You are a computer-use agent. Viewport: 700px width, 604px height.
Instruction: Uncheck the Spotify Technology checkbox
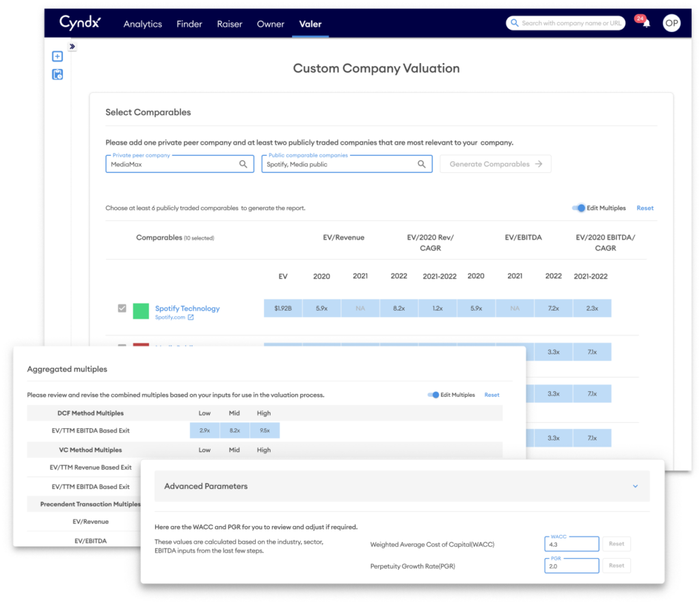coord(122,308)
